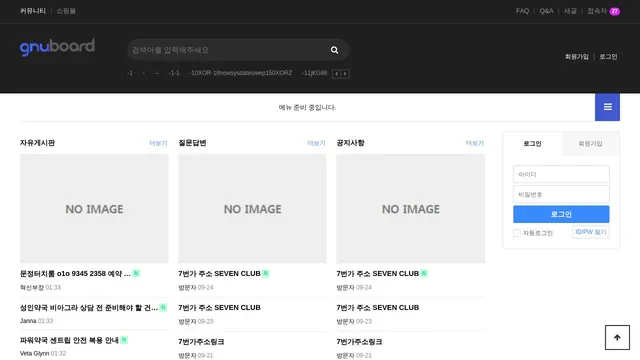Open 질문답변 post 7번가 주소 SEVEN CLUB dated 09-24
640x360 pixels.
(219, 273)
